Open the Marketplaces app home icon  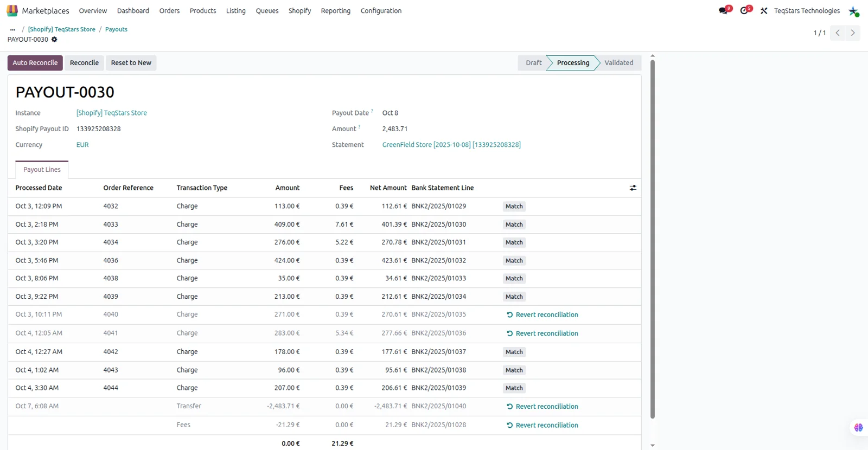point(12,11)
